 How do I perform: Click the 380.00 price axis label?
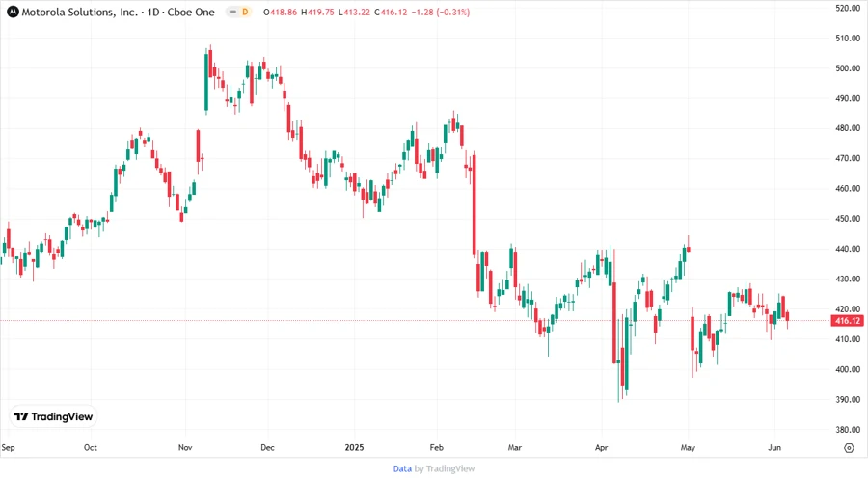click(x=848, y=429)
